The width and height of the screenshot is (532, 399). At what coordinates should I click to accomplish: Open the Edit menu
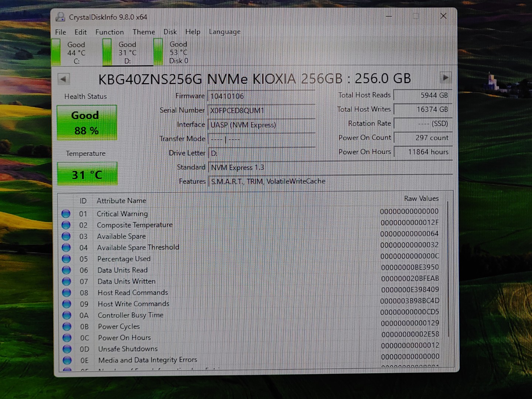pos(80,32)
